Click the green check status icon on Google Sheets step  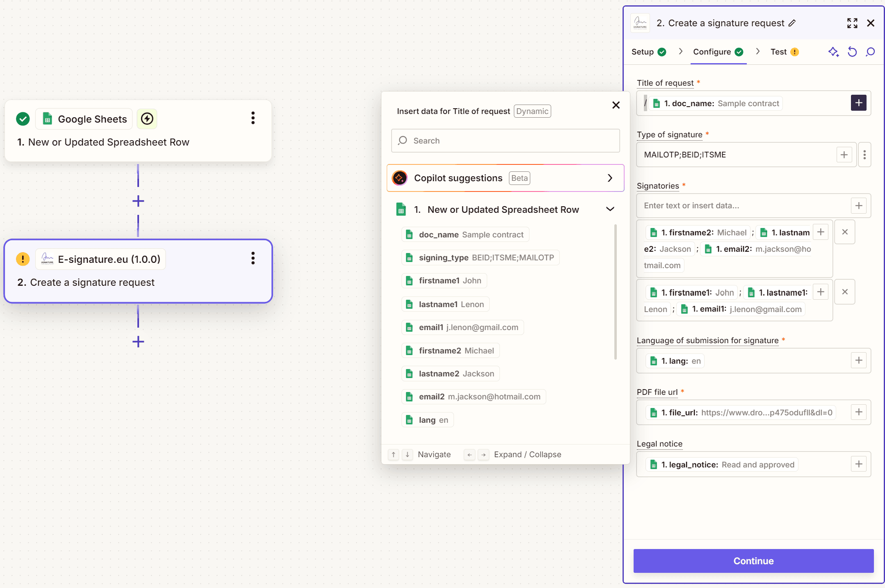click(x=23, y=119)
